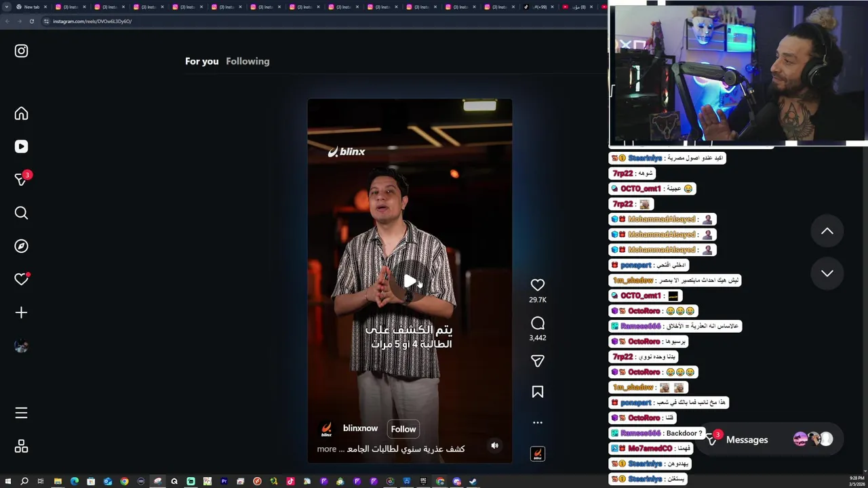The image size is (868, 488).
Task: Follow the blinxnow account
Action: pos(403,429)
